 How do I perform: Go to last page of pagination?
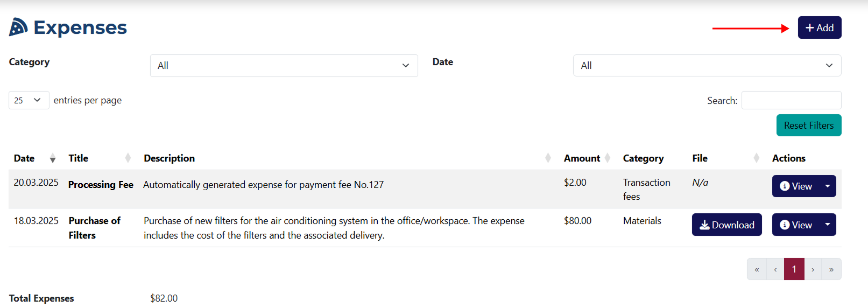tap(831, 269)
